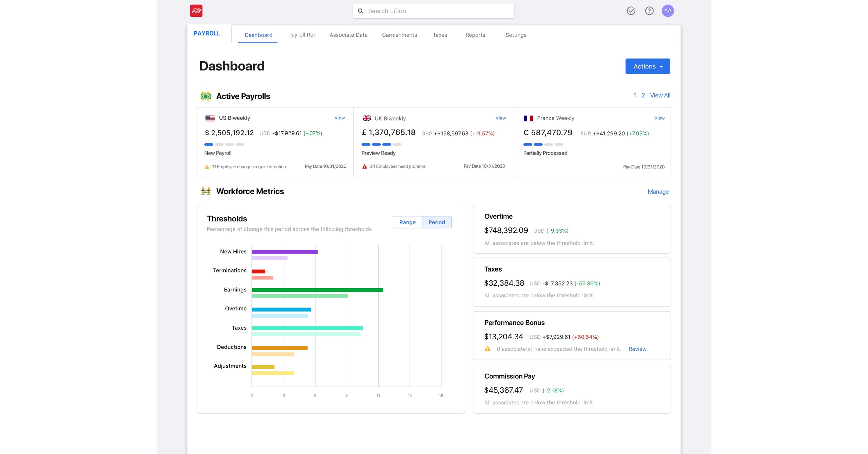View the France Weekly payroll
This screenshot has height=454, width=868.
659,118
